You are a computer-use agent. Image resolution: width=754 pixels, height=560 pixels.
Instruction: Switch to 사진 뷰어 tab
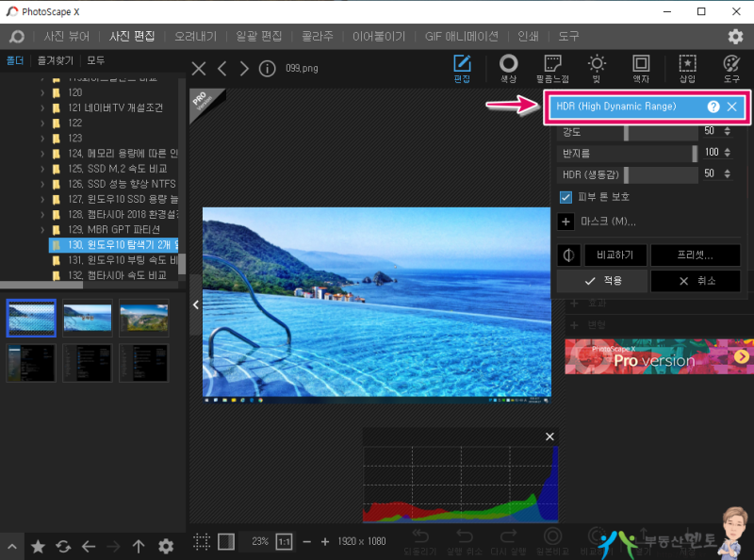[x=67, y=36]
